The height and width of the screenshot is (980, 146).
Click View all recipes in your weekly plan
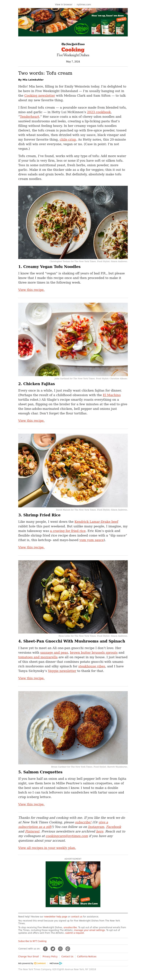click(x=47, y=848)
